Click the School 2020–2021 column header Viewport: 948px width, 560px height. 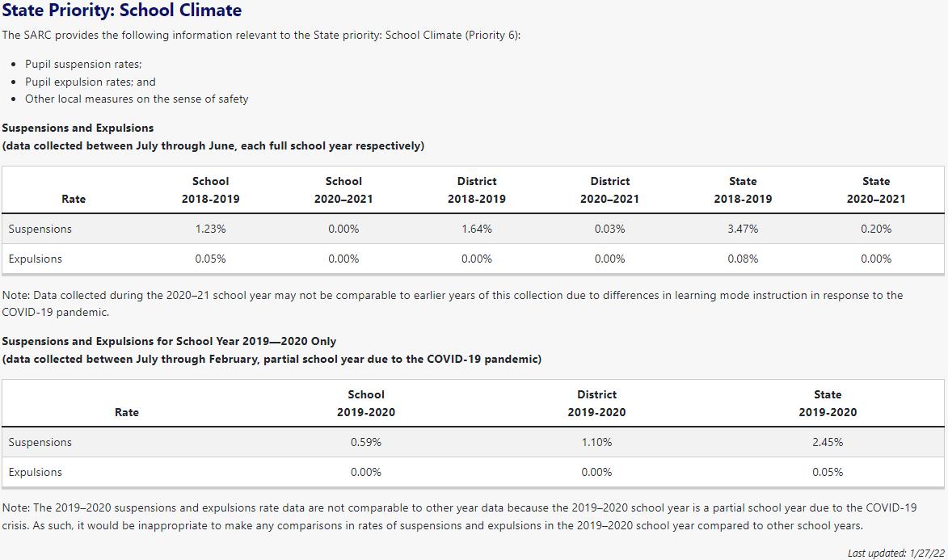tap(343, 190)
